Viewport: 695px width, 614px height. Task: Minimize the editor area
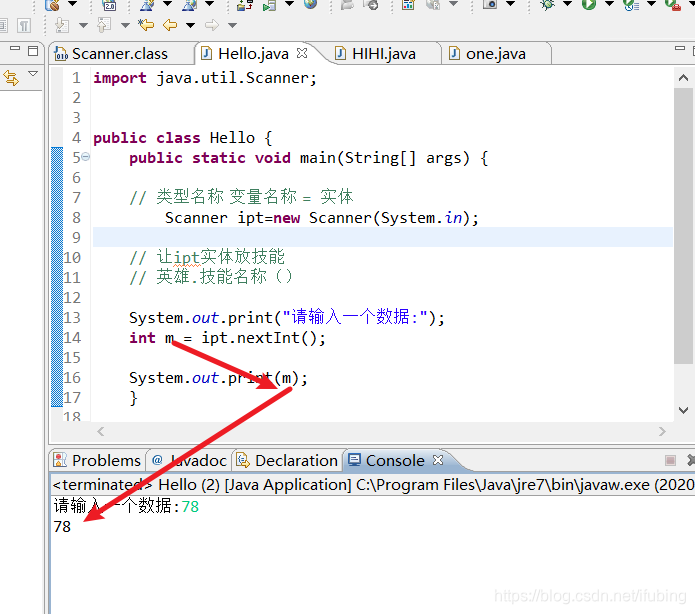tap(680, 48)
